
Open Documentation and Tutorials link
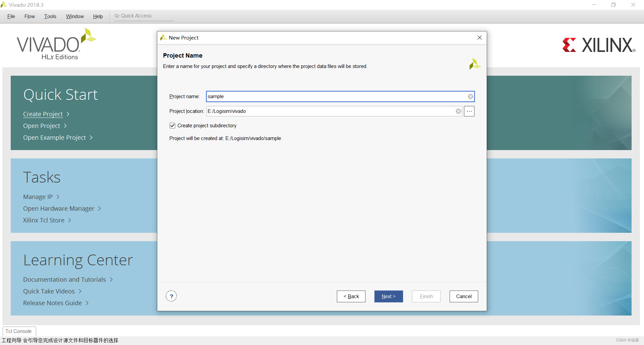click(64, 280)
